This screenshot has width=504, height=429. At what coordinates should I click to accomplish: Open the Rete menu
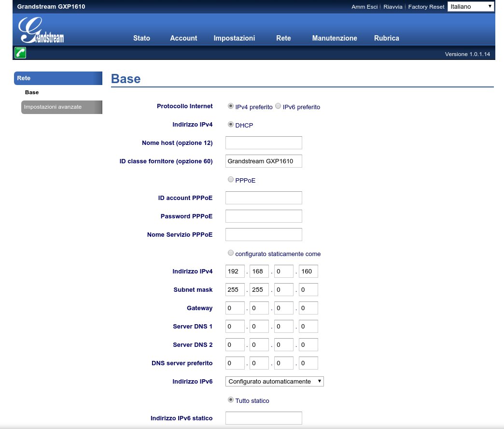point(283,38)
